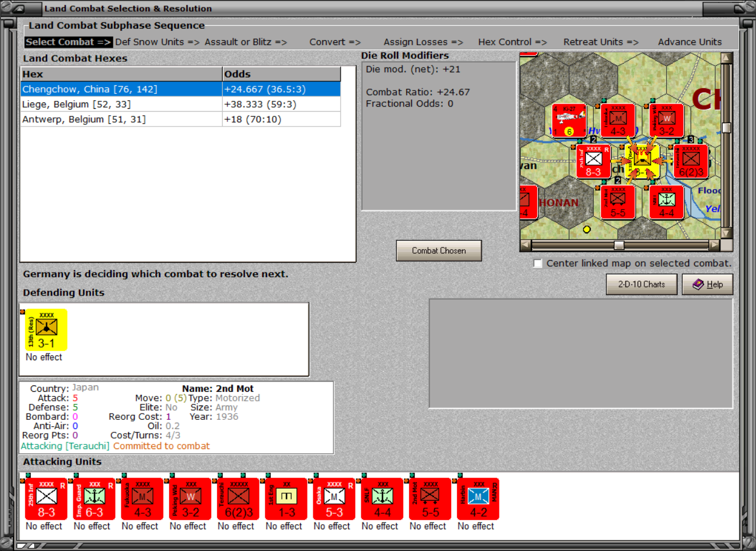The width and height of the screenshot is (756, 551).
Task: Click the map's vertical scroll up arrow
Action: click(x=726, y=58)
